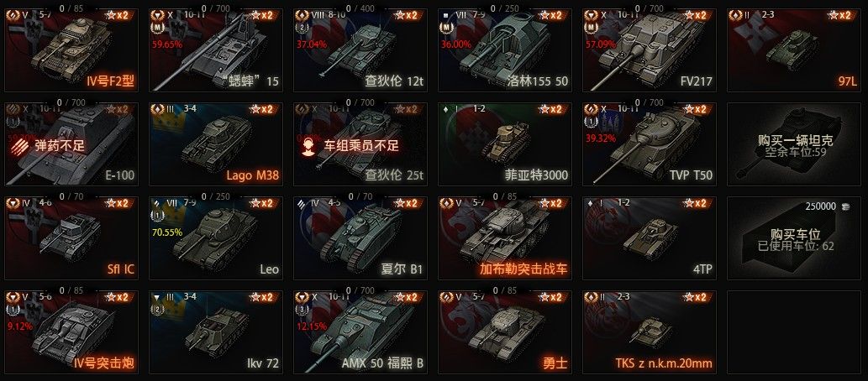This screenshot has width=868, height=381.
Task: Click the 购买车位 (buy slot) tile
Action: click(x=794, y=237)
